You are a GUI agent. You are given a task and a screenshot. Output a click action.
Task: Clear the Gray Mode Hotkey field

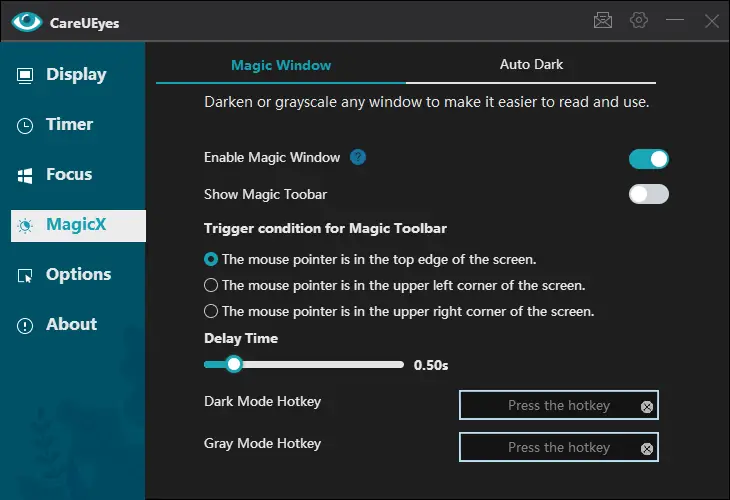647,449
